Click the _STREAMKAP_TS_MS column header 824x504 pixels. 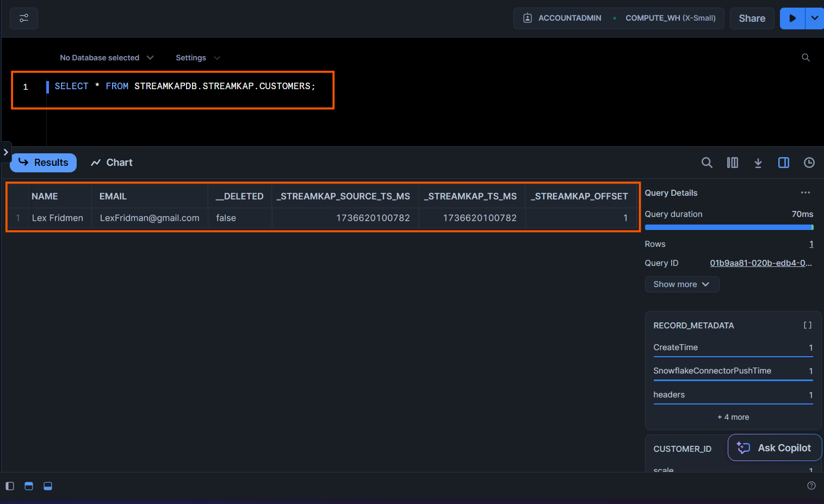[x=470, y=196]
